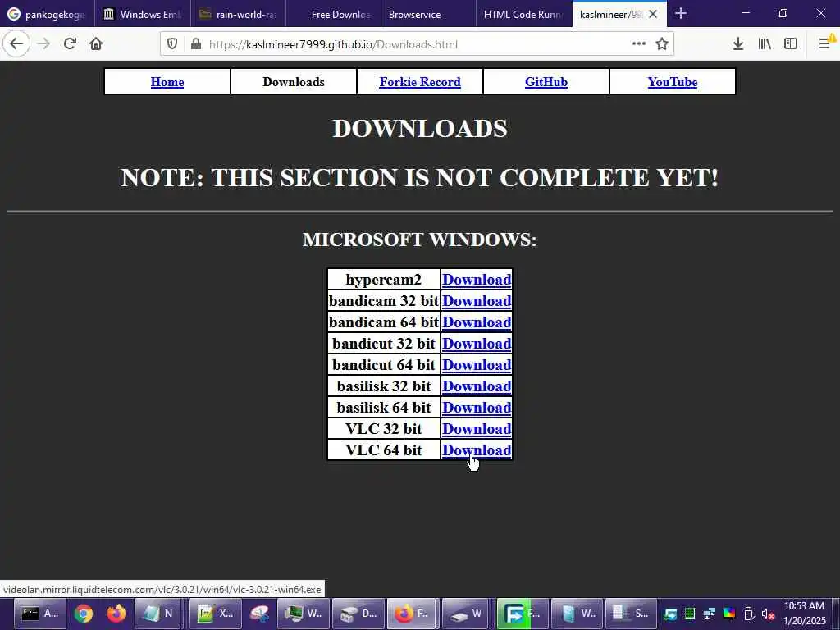Viewport: 840px width, 630px height.
Task: Switch to the Browservice tab
Action: [x=428, y=15]
